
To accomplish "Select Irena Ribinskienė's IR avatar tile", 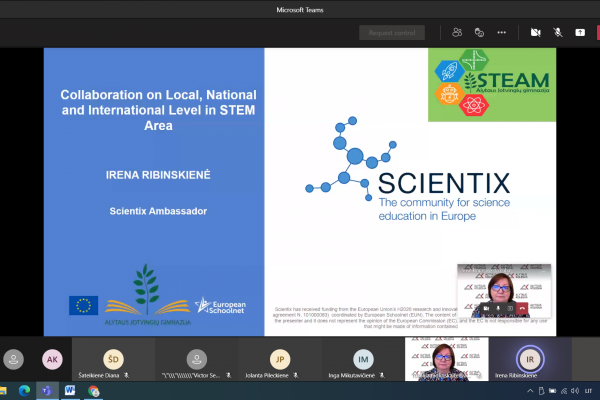I will (530, 359).
